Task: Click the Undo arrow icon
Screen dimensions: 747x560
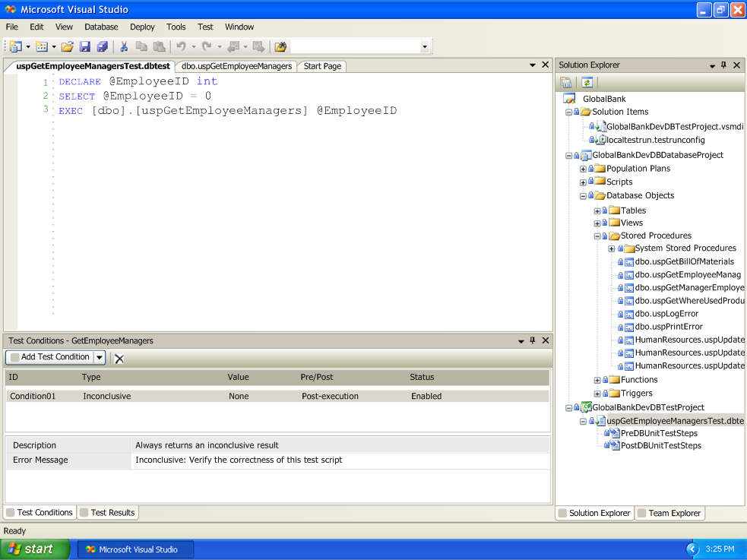Action: [181, 46]
